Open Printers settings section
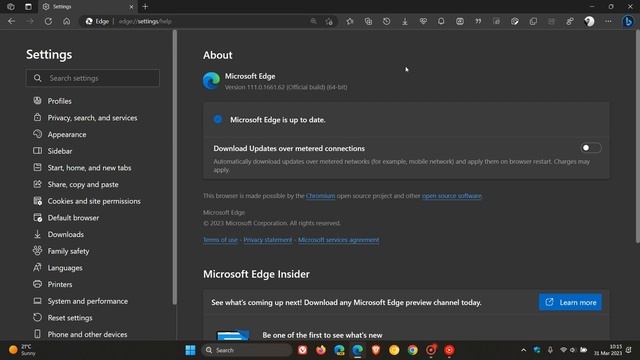Image resolution: width=640 pixels, height=360 pixels. 52,284
